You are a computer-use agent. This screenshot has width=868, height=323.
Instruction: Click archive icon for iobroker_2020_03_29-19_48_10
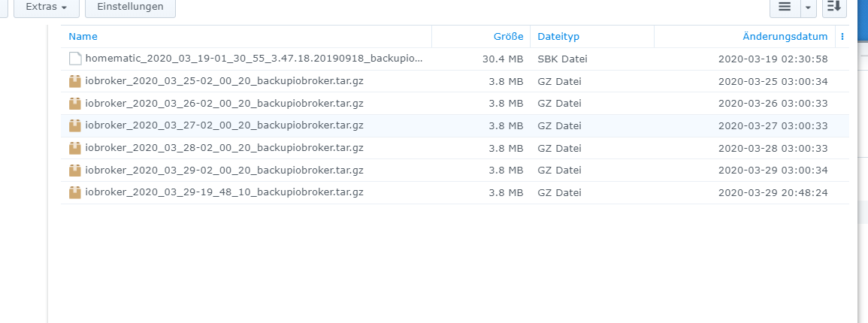75,192
